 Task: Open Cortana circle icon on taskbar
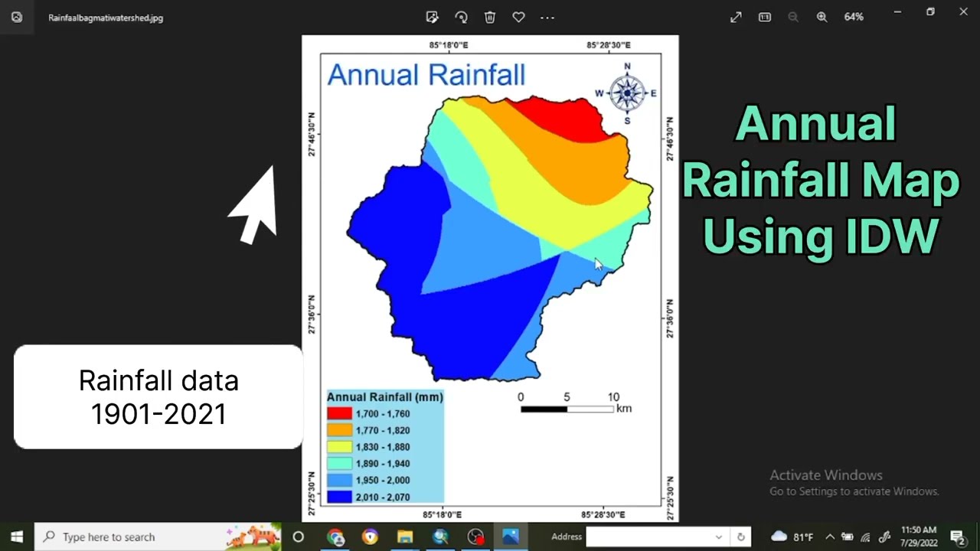[x=299, y=536]
